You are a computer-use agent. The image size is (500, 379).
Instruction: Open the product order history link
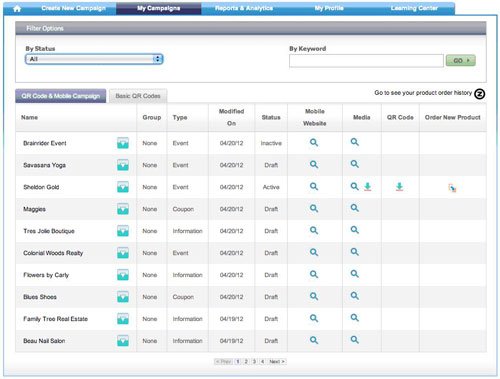pos(429,93)
